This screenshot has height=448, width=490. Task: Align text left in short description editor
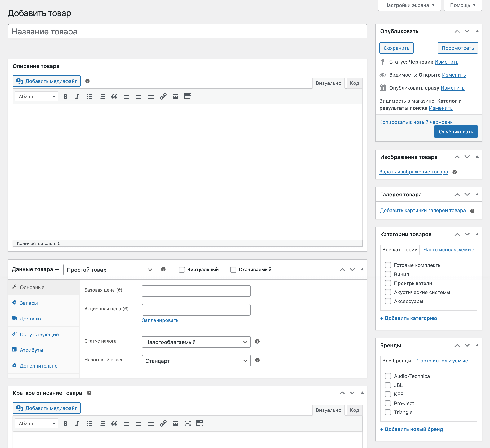click(126, 423)
